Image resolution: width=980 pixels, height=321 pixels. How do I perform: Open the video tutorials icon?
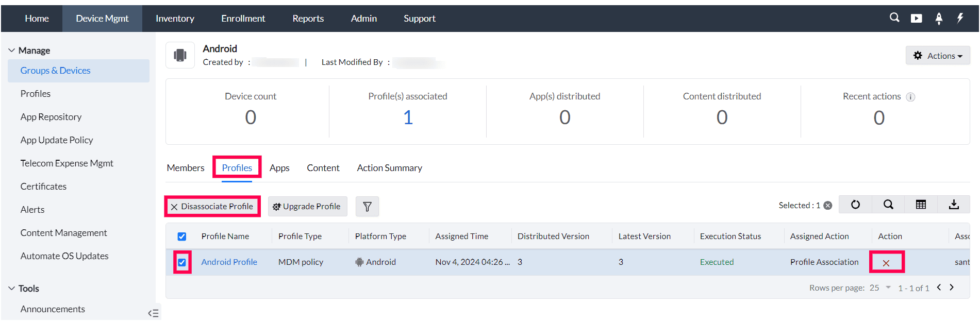coord(916,19)
